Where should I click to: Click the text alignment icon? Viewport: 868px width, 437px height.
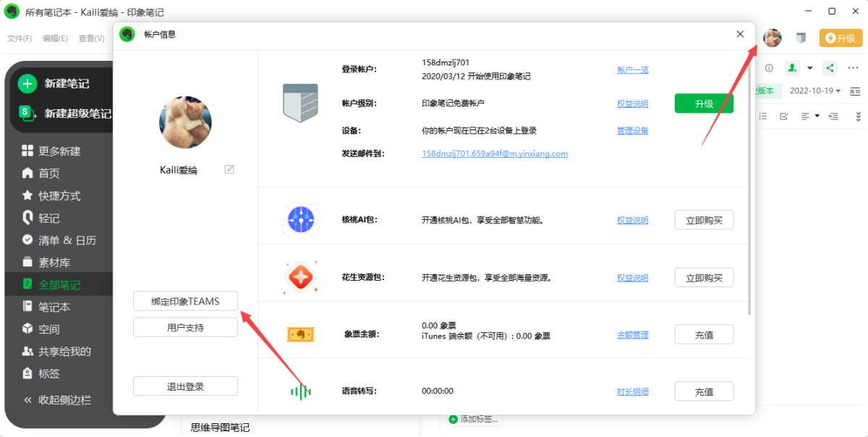tap(806, 116)
